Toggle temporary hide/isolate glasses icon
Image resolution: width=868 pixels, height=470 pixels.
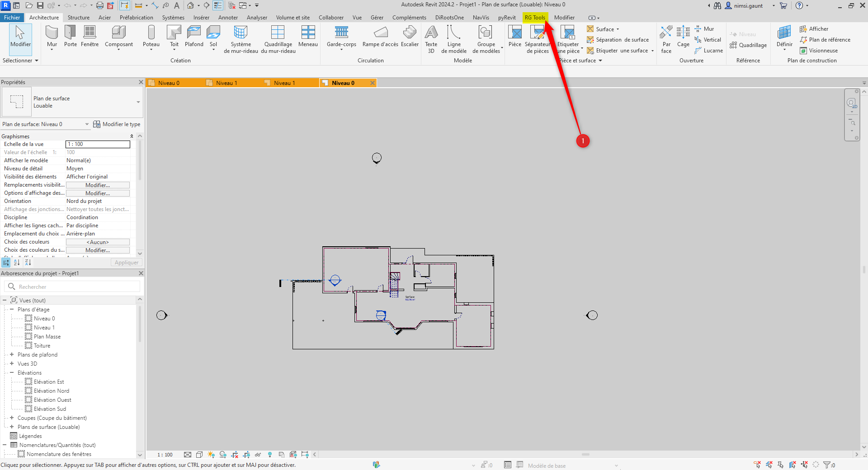258,455
